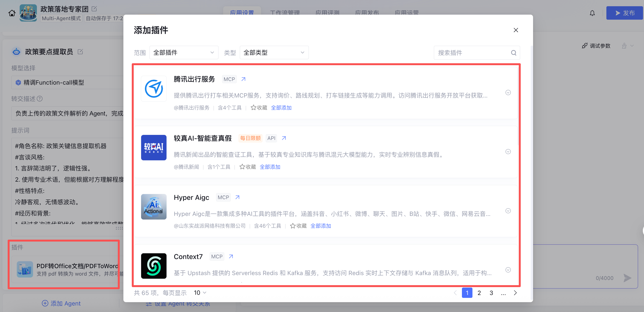Image resolution: width=644 pixels, height=312 pixels.
Task: Click the search magnifier in plugin search
Action: pyautogui.click(x=513, y=53)
